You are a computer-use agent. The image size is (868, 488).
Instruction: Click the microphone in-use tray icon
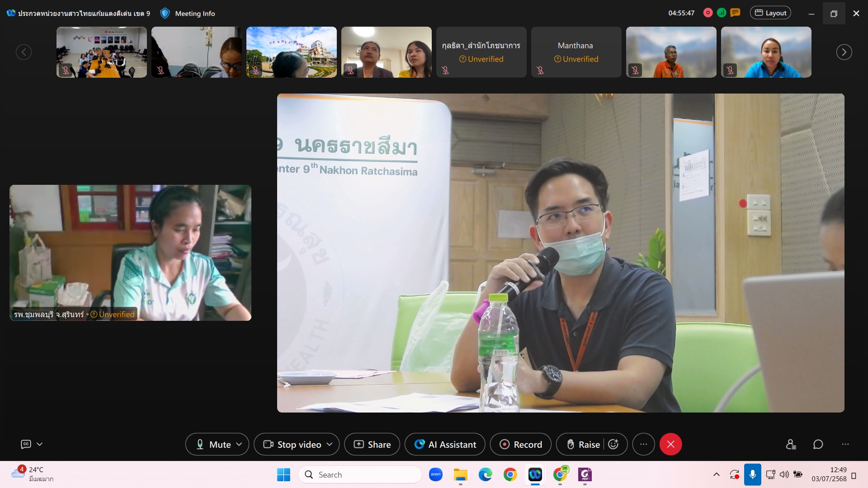(753, 475)
